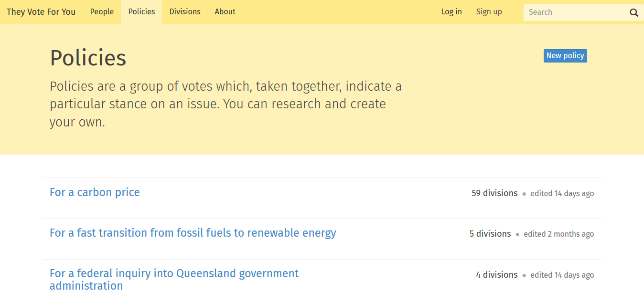Open the For a carbon price policy
The width and height of the screenshot is (644, 303).
tap(95, 192)
